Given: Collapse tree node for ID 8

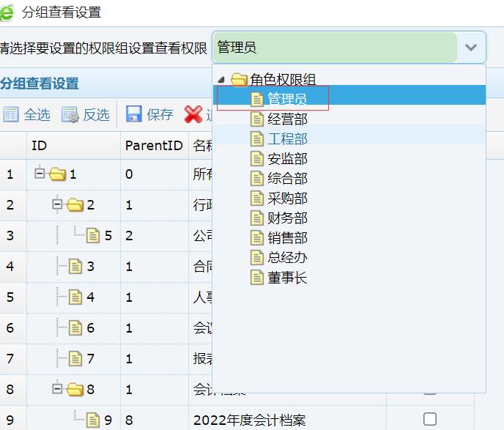Looking at the screenshot, I should pyautogui.click(x=58, y=390).
